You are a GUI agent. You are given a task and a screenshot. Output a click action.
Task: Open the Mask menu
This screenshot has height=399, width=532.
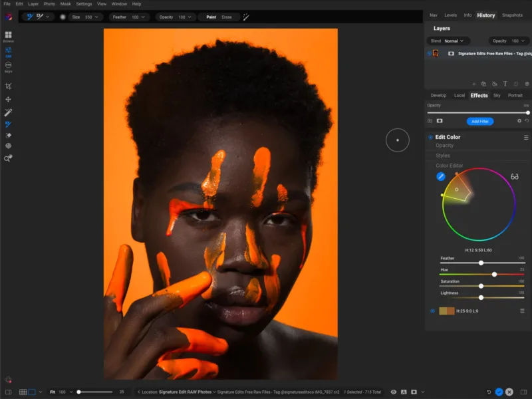click(65, 4)
